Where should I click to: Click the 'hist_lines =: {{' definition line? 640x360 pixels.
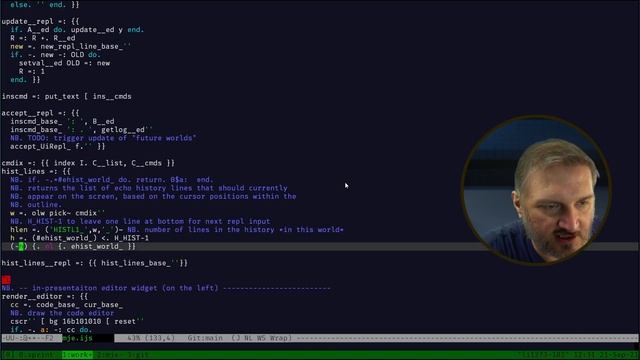[36, 171]
